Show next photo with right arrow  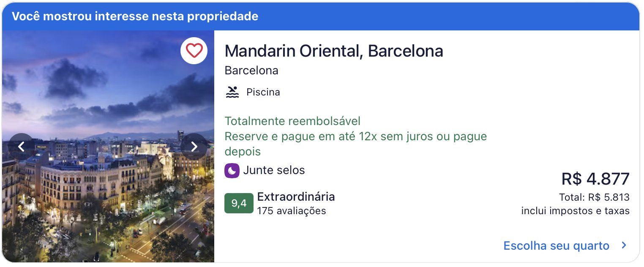point(194,147)
